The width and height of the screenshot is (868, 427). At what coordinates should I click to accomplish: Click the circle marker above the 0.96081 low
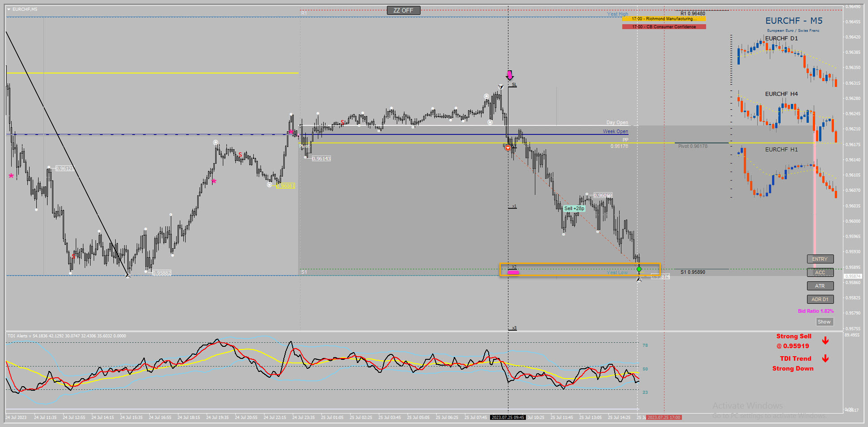pyautogui.click(x=269, y=185)
